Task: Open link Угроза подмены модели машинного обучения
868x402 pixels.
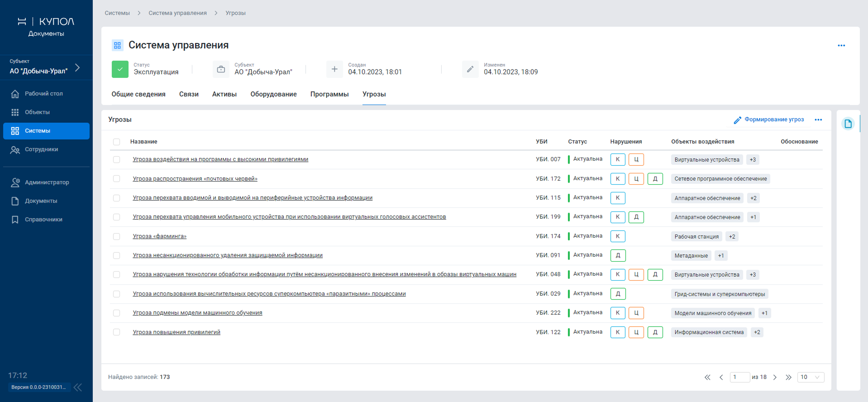Action: point(197,313)
